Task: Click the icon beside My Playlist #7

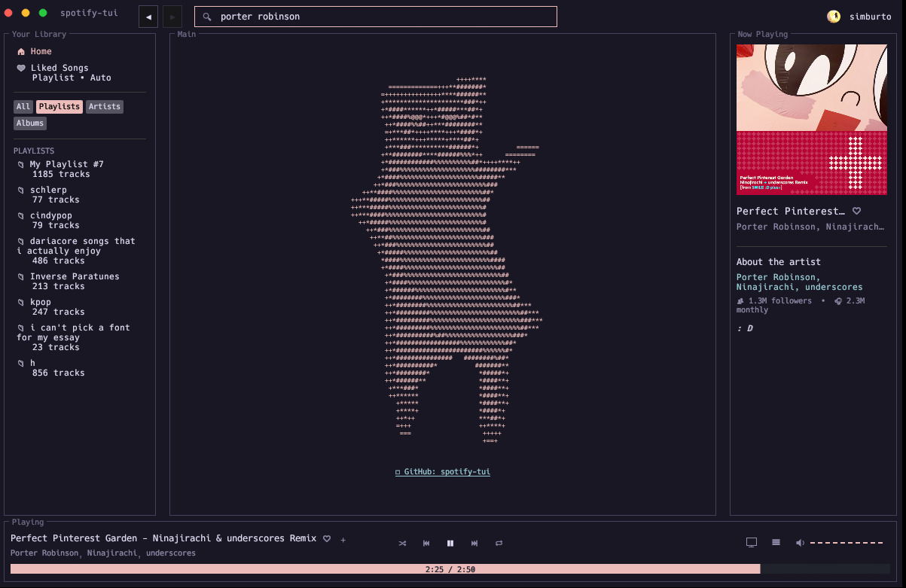Action: pos(21,165)
